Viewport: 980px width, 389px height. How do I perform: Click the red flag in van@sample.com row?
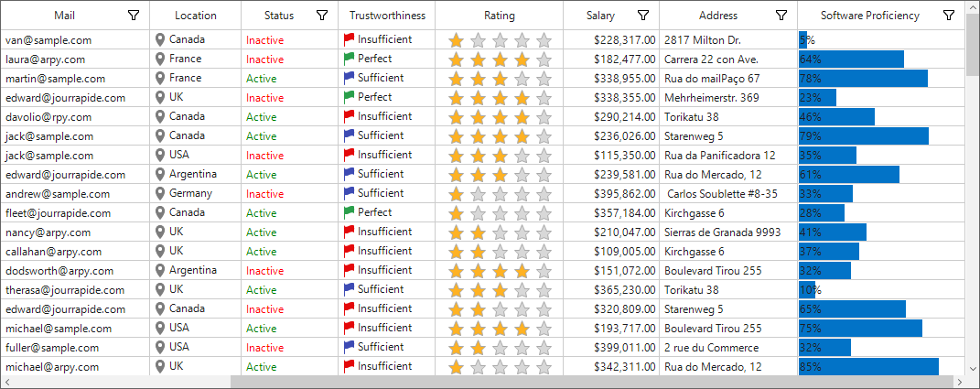[349, 40]
